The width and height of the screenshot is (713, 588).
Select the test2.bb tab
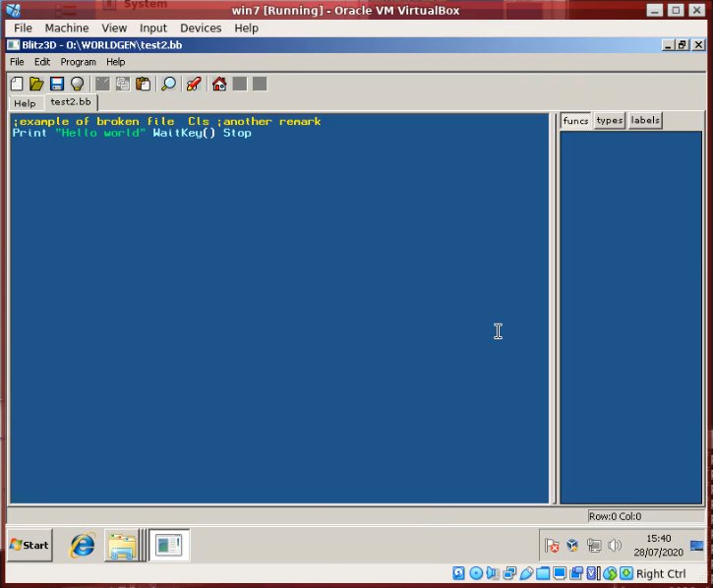point(71,102)
